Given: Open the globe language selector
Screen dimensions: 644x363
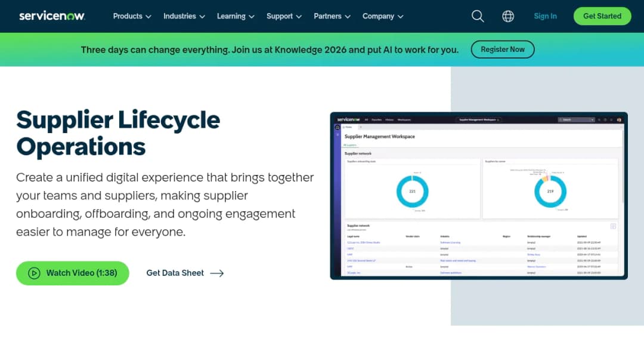Looking at the screenshot, I should point(508,17).
